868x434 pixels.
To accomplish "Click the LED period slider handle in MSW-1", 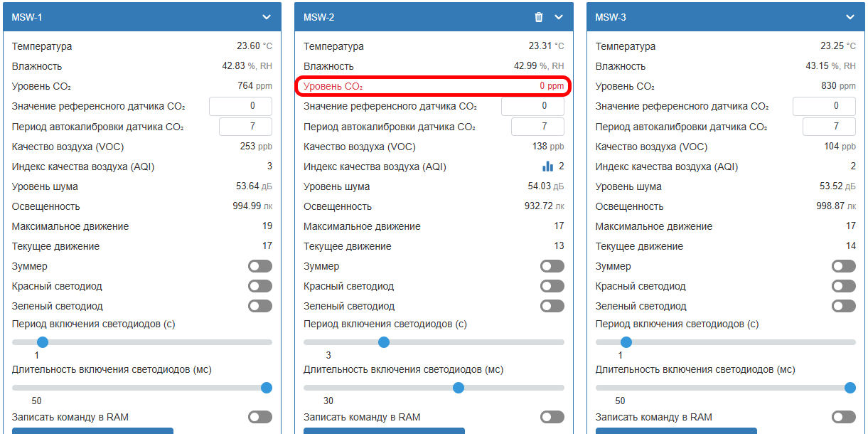I will coord(42,342).
